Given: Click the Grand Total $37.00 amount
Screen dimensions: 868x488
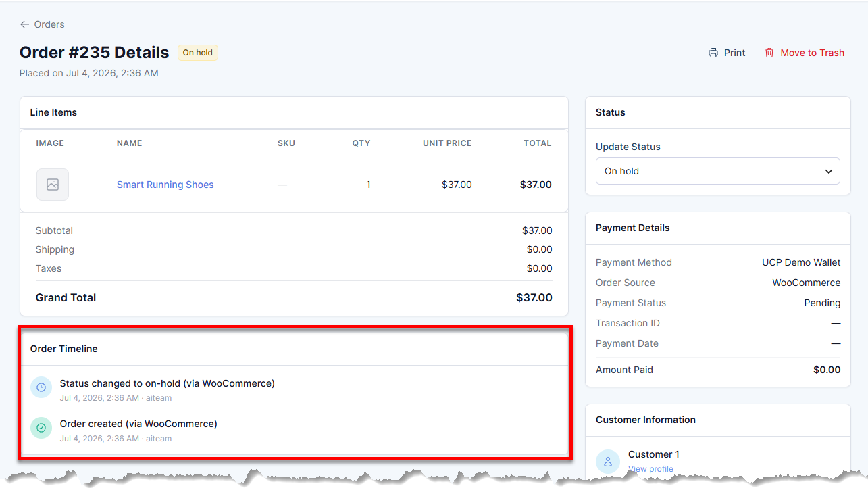Looking at the screenshot, I should 534,297.
